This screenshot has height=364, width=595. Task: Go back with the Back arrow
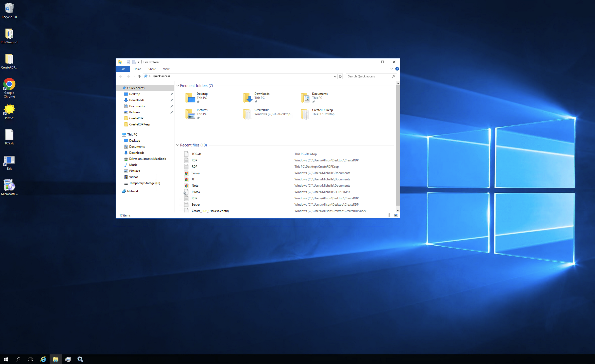coord(121,76)
